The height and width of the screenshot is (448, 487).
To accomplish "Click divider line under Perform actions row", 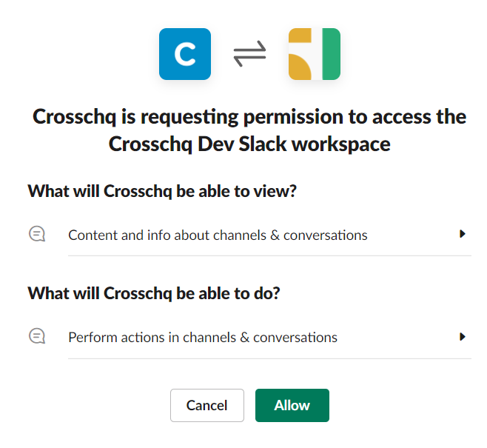I will pyautogui.click(x=269, y=358).
